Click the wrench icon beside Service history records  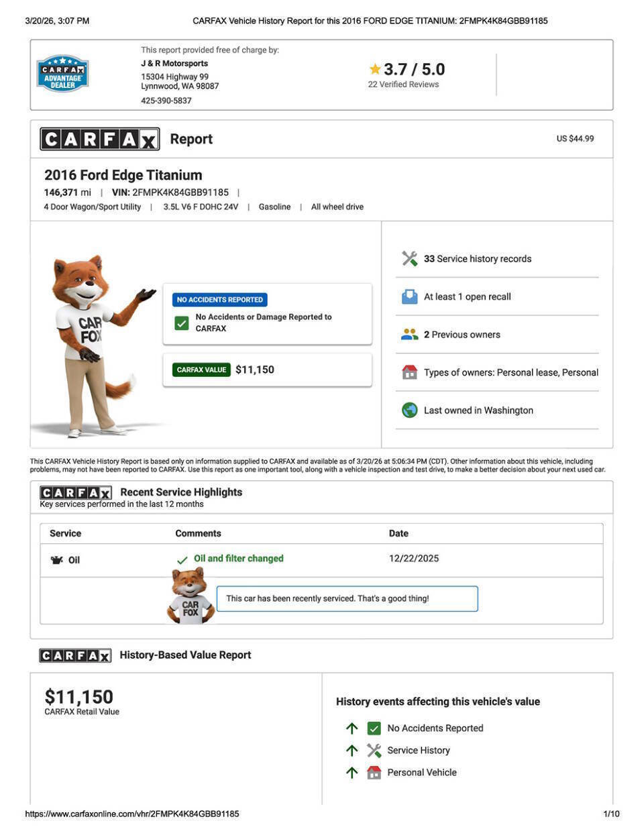pyautogui.click(x=409, y=258)
